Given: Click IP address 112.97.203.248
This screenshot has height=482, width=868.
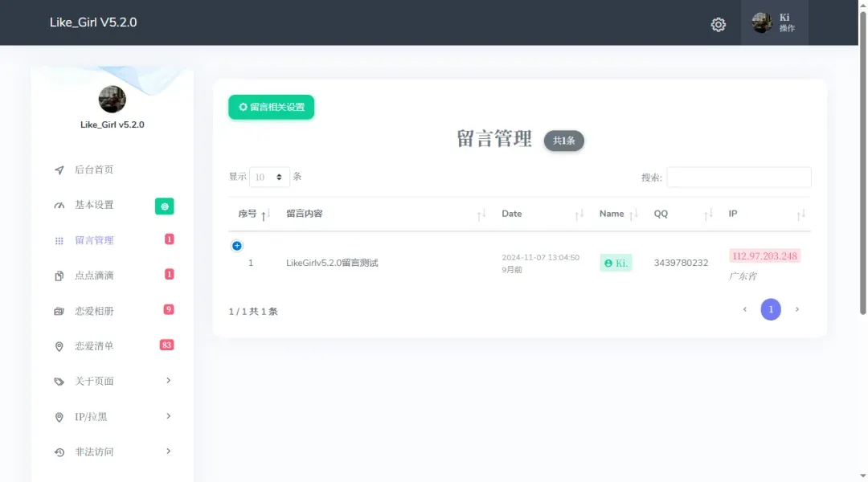Looking at the screenshot, I should [x=764, y=256].
